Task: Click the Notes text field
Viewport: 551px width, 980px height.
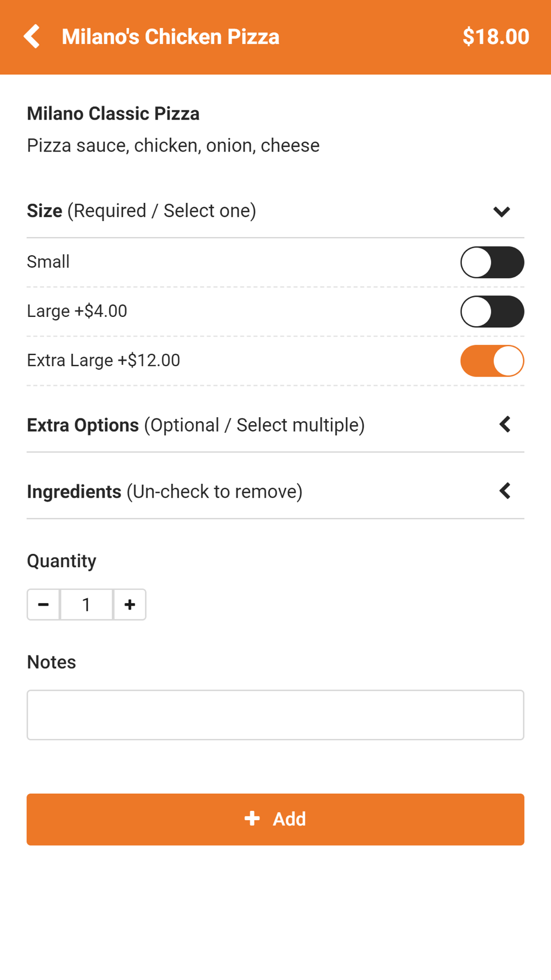Action: 275,715
